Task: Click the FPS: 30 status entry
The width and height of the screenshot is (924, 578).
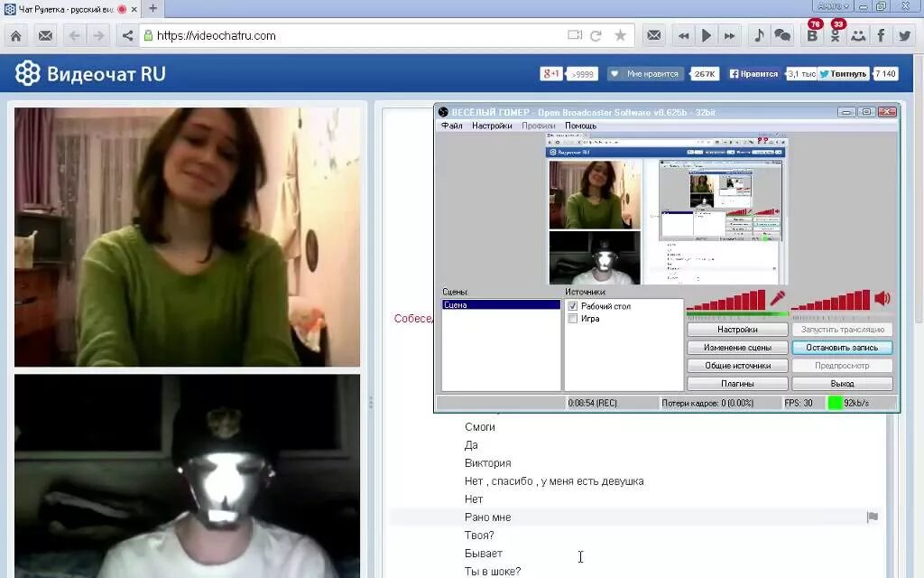Action: 798,404
